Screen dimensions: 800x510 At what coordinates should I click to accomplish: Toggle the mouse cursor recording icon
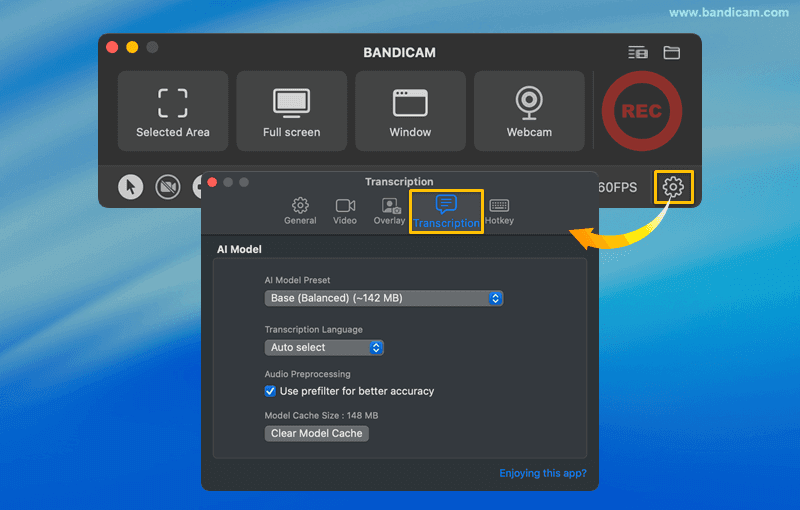tap(131, 187)
